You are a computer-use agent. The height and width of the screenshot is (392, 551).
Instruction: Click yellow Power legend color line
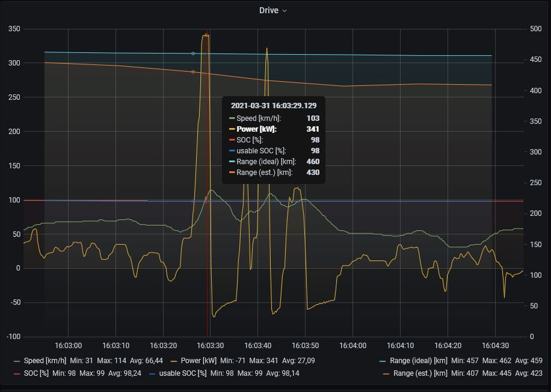coord(174,361)
